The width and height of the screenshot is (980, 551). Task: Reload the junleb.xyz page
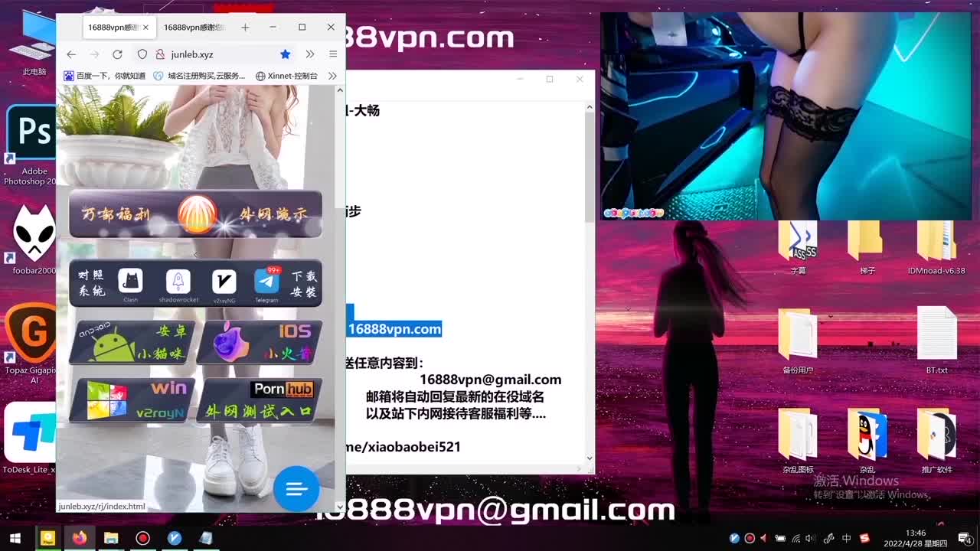pyautogui.click(x=117, y=54)
